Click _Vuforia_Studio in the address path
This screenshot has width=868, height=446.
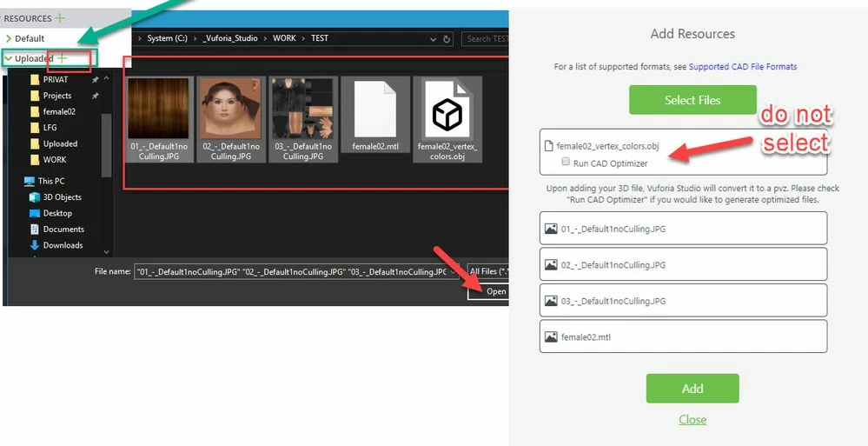[229, 38]
